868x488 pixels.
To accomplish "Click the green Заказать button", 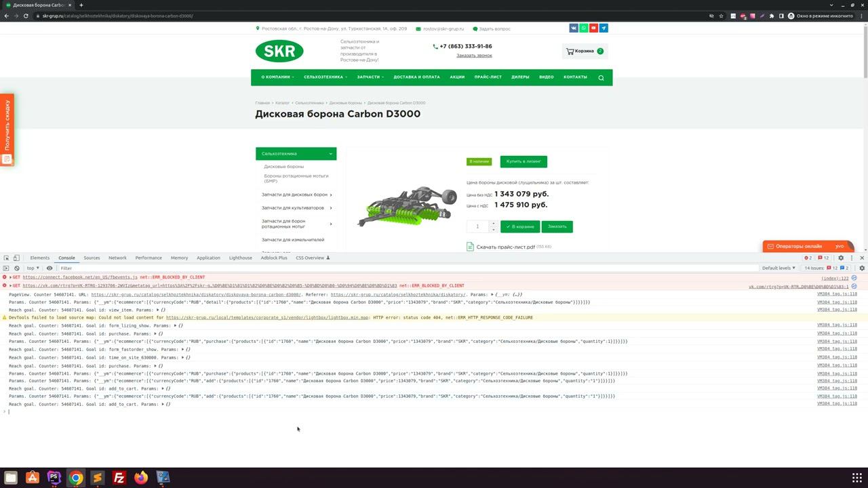I will (557, 226).
